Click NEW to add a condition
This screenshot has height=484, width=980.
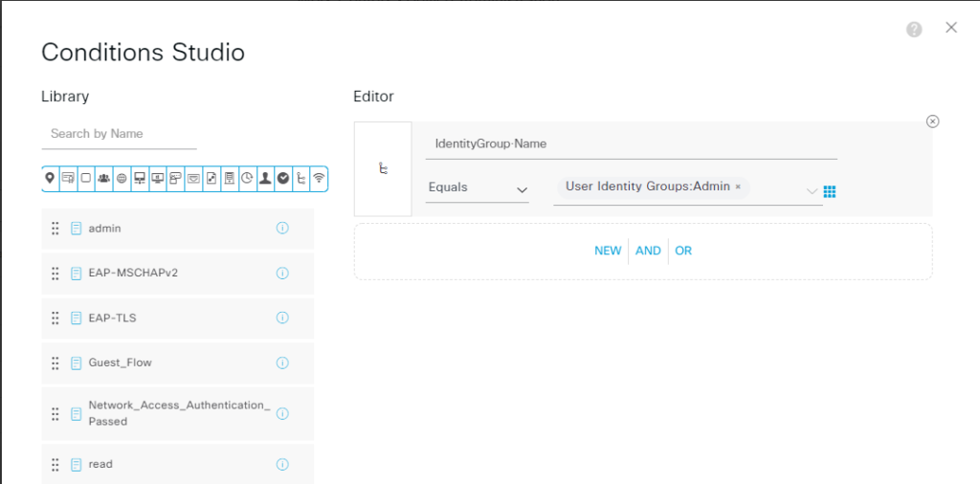(608, 251)
